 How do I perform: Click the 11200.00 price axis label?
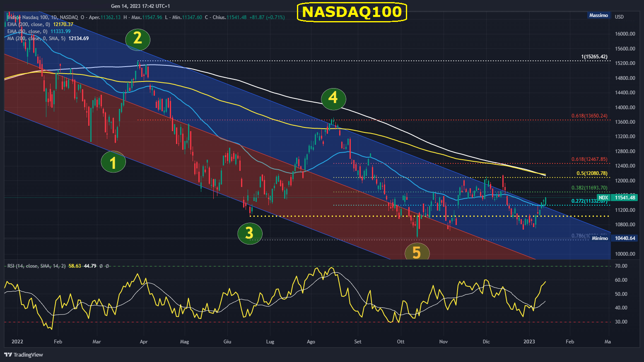pos(625,210)
